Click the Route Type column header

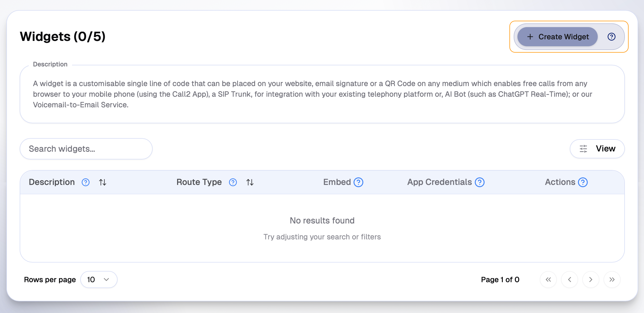pyautogui.click(x=199, y=182)
